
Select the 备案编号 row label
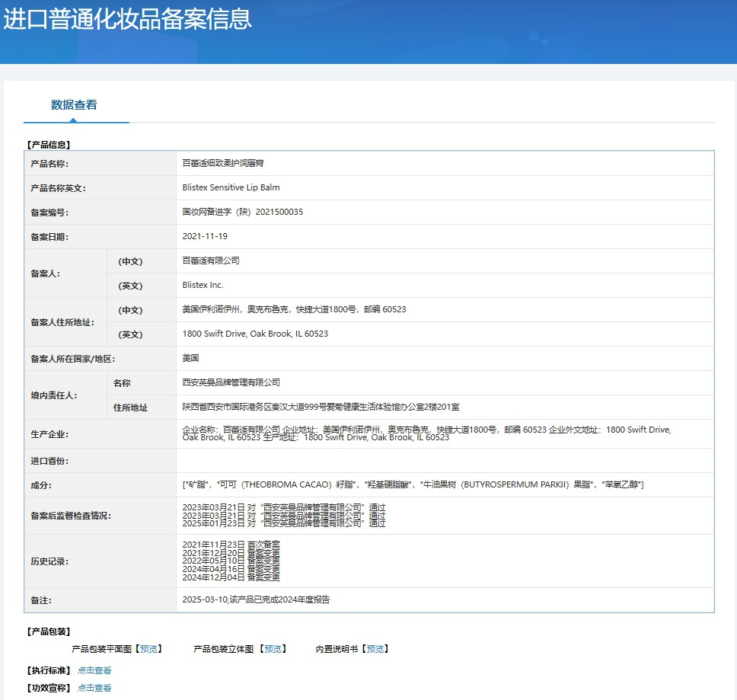click(49, 213)
